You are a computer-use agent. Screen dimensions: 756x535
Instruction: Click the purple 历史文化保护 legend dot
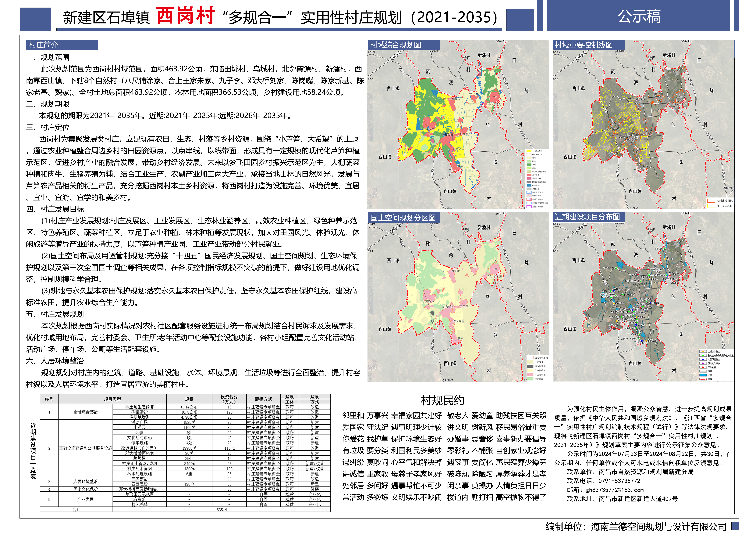[x=703, y=363]
